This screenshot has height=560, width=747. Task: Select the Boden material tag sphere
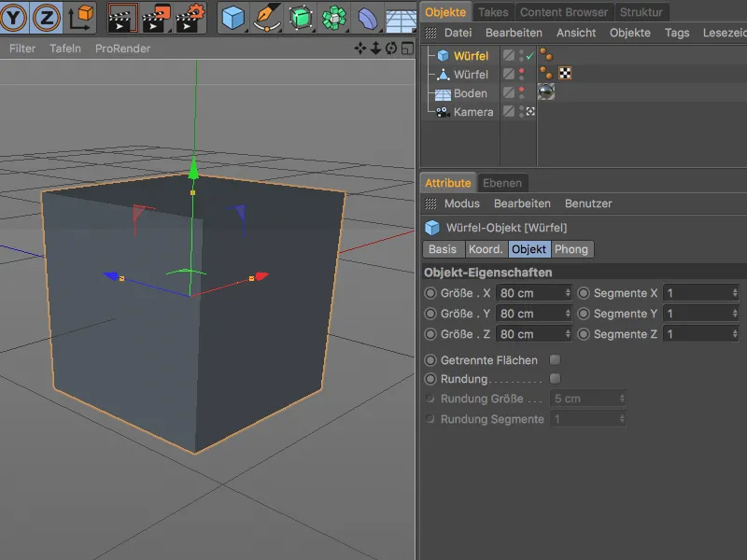pos(546,91)
